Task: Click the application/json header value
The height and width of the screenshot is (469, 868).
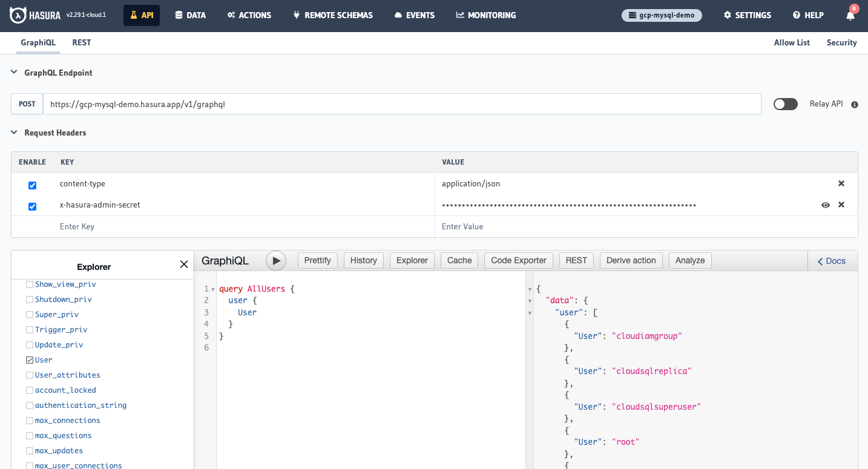Action: tap(471, 183)
